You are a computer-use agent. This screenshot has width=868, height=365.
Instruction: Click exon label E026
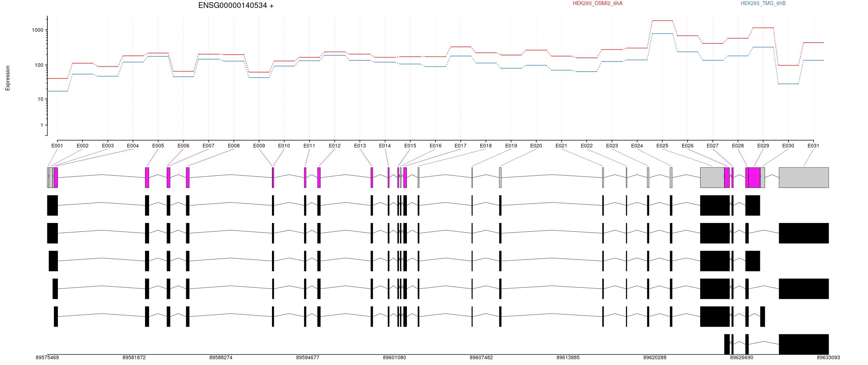(x=688, y=146)
